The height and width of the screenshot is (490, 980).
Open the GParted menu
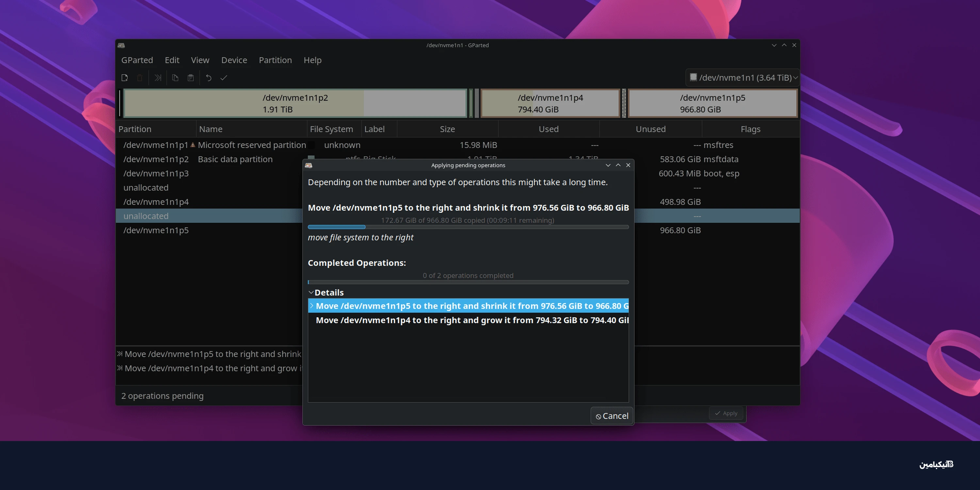tap(137, 60)
